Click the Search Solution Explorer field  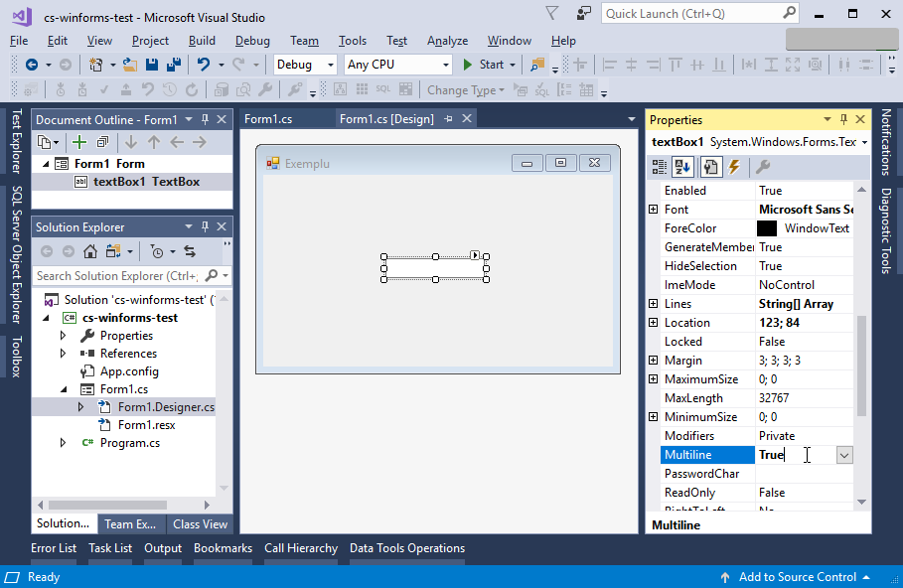pyautogui.click(x=132, y=276)
